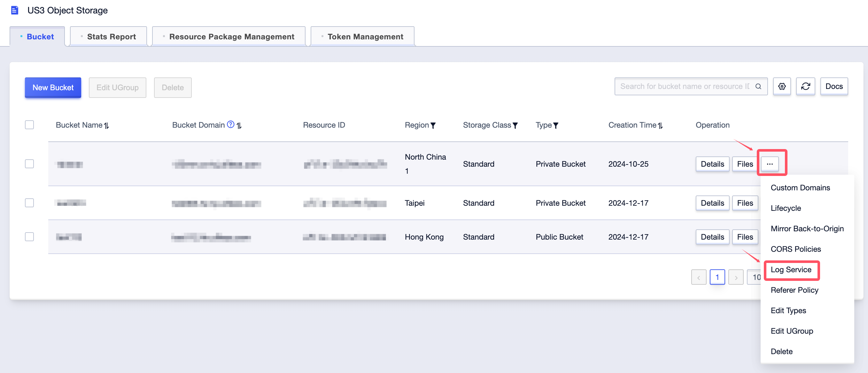The image size is (868, 373).
Task: Switch to the Stats Report tab
Action: (109, 36)
